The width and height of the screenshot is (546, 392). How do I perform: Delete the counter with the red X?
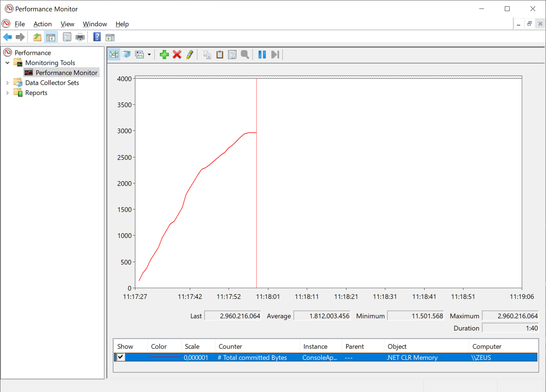(177, 55)
